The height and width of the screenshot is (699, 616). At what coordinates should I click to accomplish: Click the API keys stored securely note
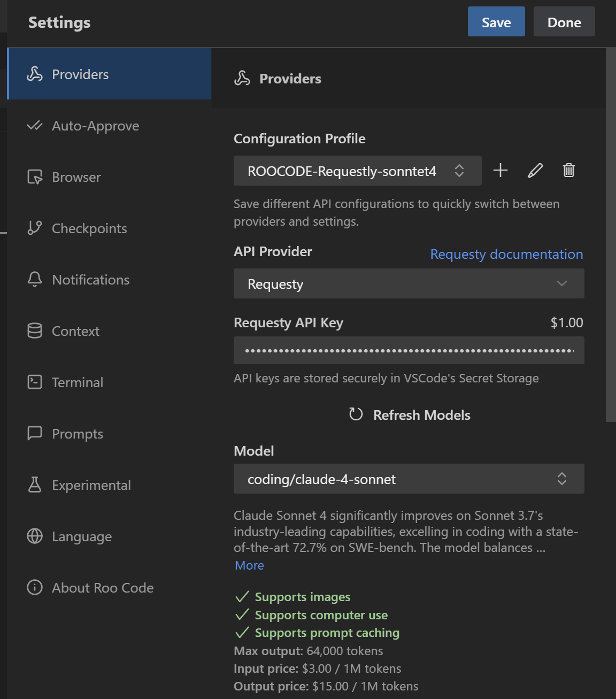(x=386, y=378)
